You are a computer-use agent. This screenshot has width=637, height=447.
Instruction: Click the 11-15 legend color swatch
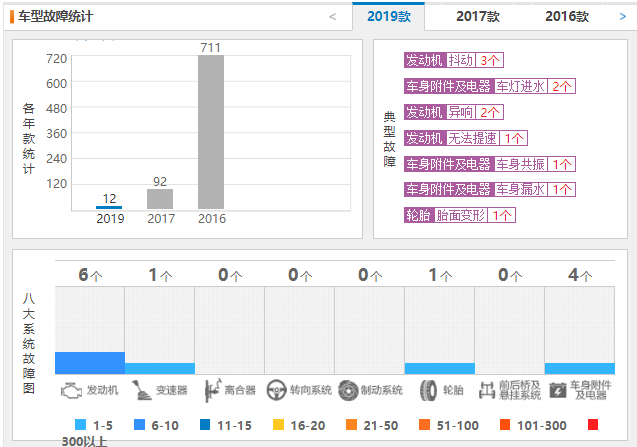[x=205, y=425]
